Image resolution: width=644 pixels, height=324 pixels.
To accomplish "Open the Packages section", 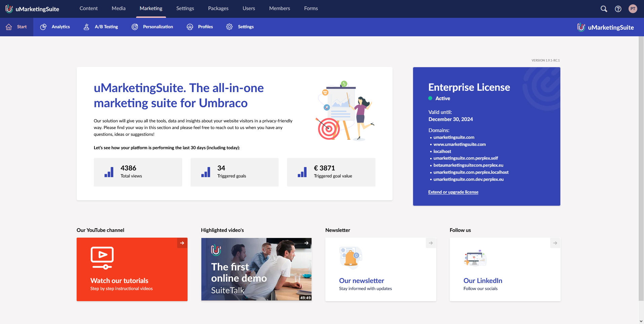I will coord(218,9).
